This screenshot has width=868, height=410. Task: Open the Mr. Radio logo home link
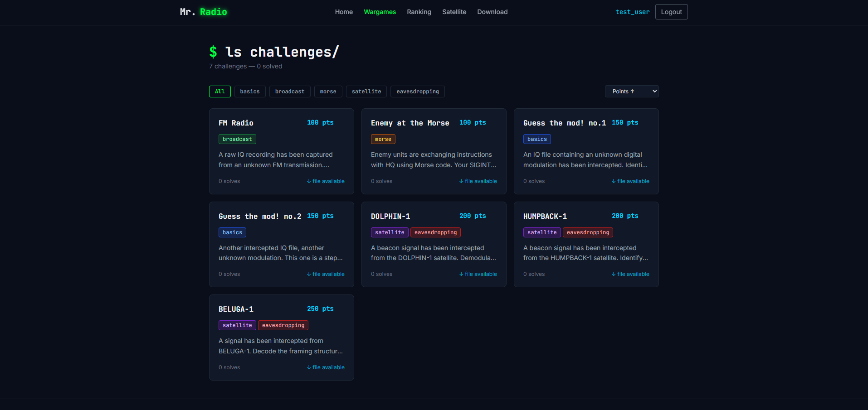[x=203, y=12]
